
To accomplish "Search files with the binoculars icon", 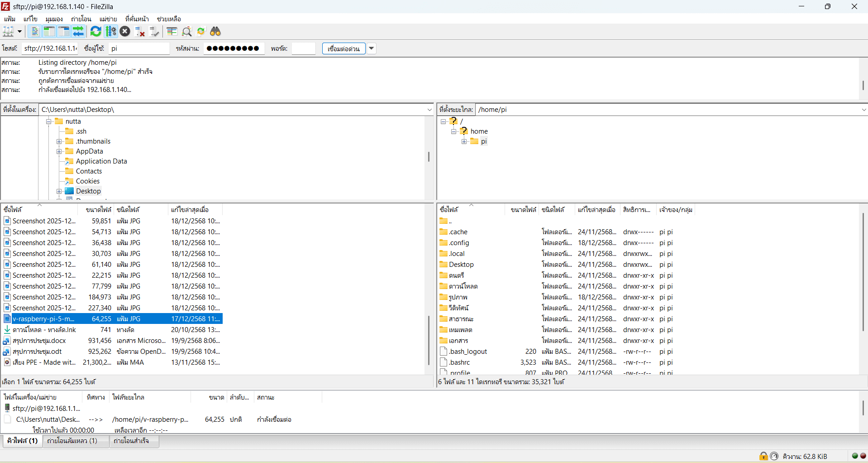I will (215, 31).
